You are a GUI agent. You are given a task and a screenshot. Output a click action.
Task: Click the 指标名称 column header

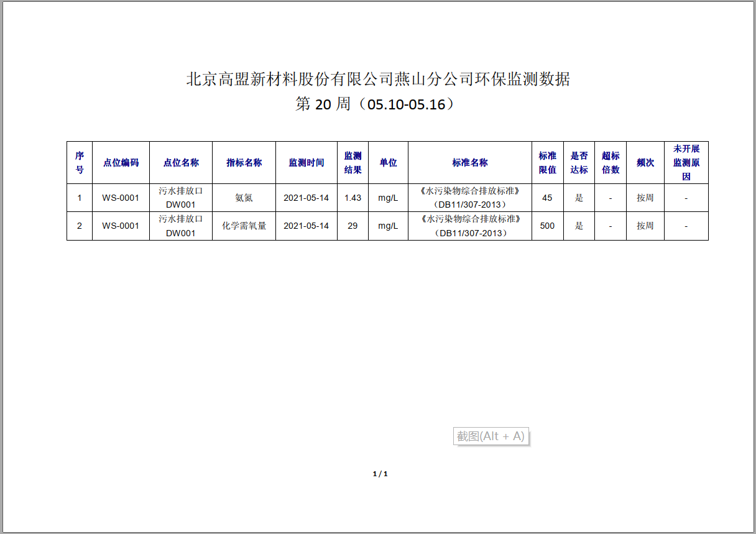point(244,162)
